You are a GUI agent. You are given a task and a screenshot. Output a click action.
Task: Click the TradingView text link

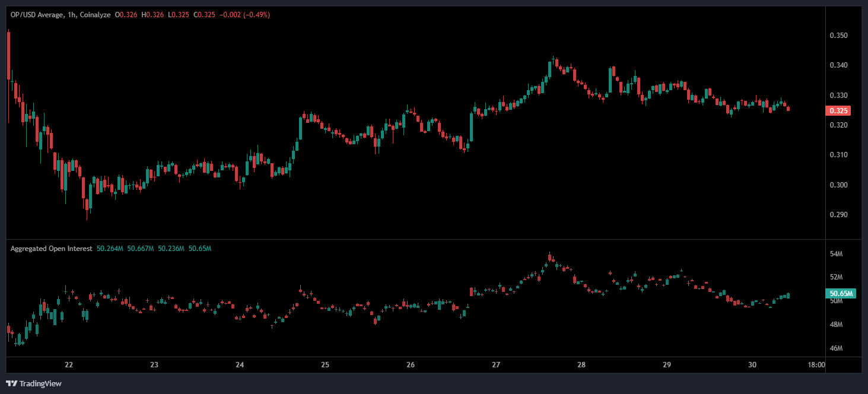pyautogui.click(x=40, y=383)
